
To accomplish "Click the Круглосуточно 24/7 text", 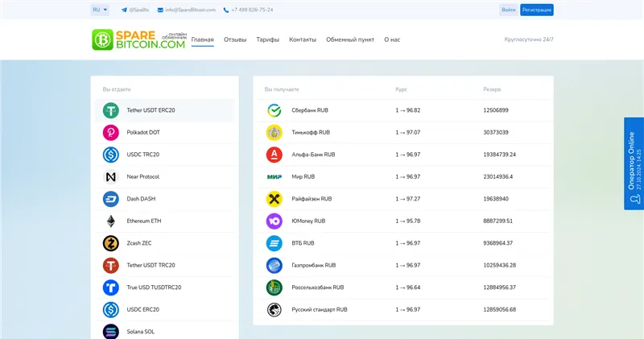I will tap(529, 39).
